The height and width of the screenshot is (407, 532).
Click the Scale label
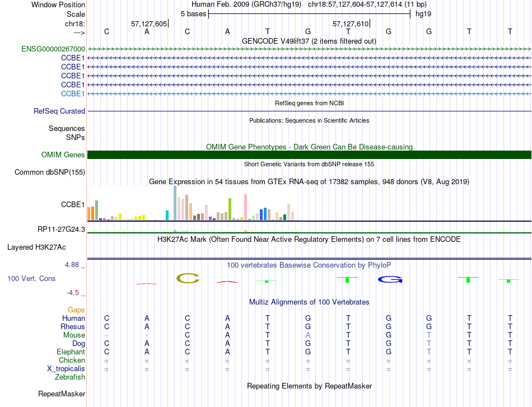(76, 14)
